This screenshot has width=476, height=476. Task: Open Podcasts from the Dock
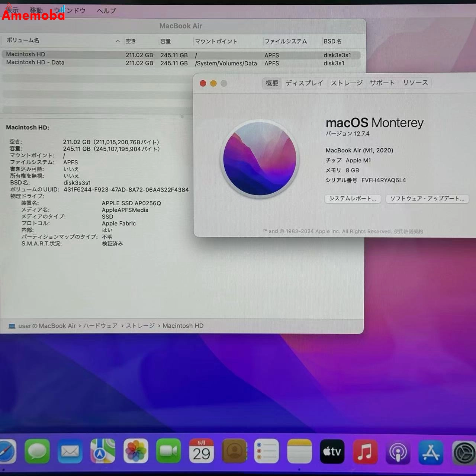tap(398, 452)
